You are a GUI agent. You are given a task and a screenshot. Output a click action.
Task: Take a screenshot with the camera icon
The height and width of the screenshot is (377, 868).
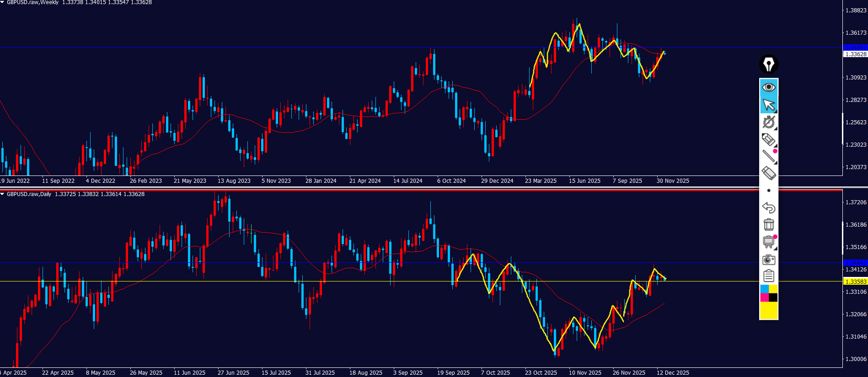768,259
